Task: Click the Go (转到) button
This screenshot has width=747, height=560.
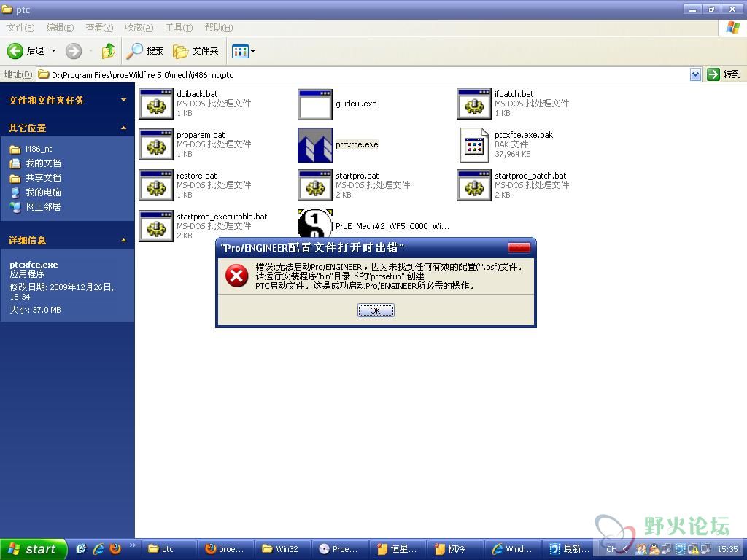Action: point(724,74)
